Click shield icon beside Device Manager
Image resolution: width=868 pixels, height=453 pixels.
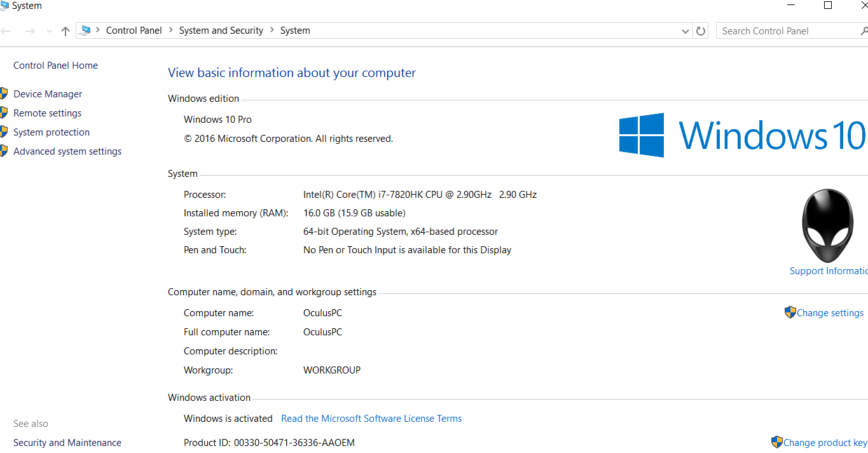4,94
